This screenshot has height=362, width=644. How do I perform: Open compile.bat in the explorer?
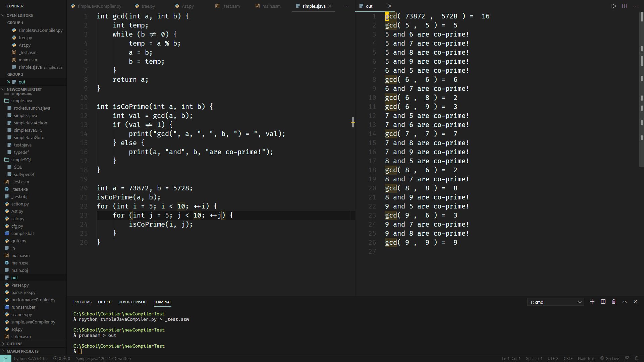pyautogui.click(x=33, y=233)
